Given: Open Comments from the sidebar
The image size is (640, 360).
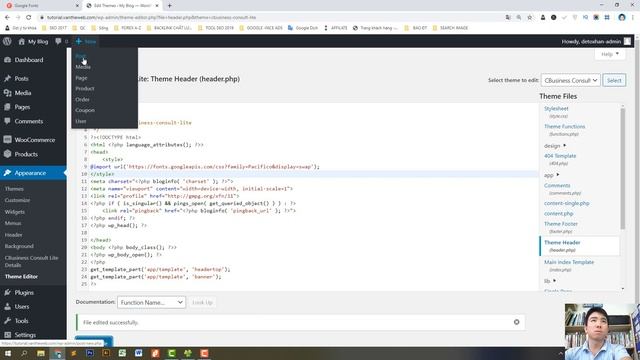Looking at the screenshot, I should tap(28, 121).
